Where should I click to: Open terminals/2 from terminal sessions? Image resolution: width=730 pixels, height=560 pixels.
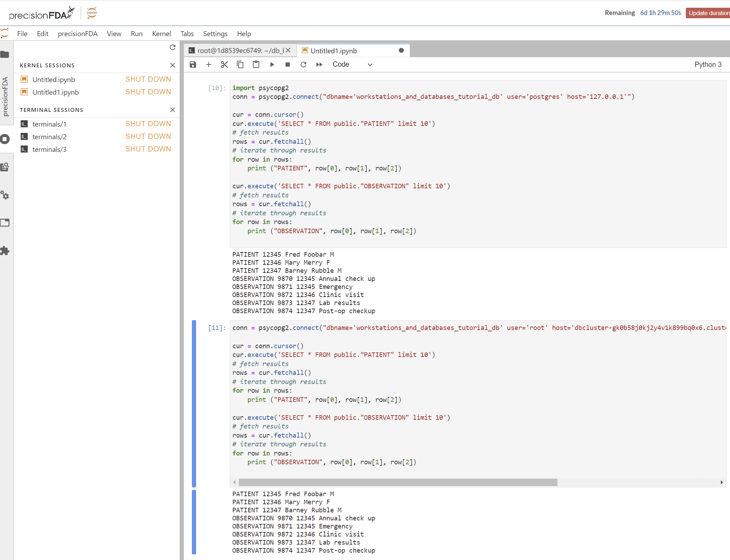pyautogui.click(x=49, y=137)
